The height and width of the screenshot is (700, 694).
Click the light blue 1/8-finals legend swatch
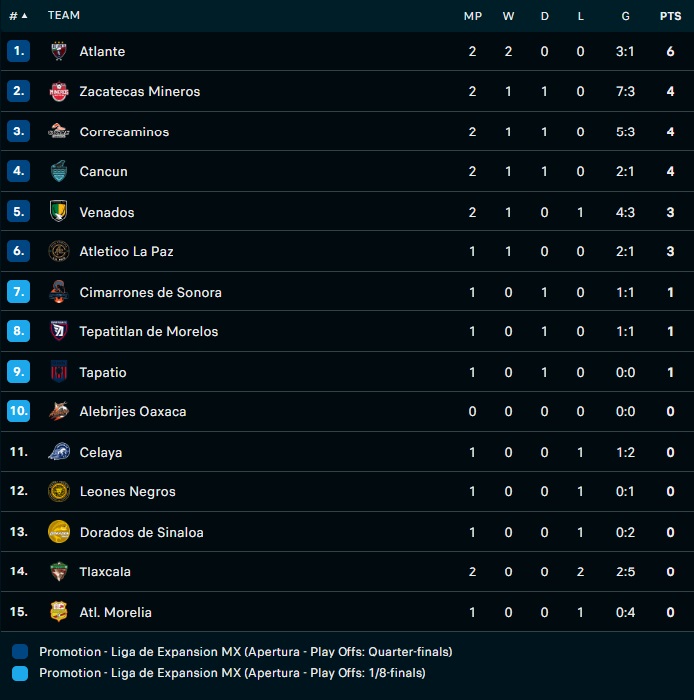(x=22, y=673)
